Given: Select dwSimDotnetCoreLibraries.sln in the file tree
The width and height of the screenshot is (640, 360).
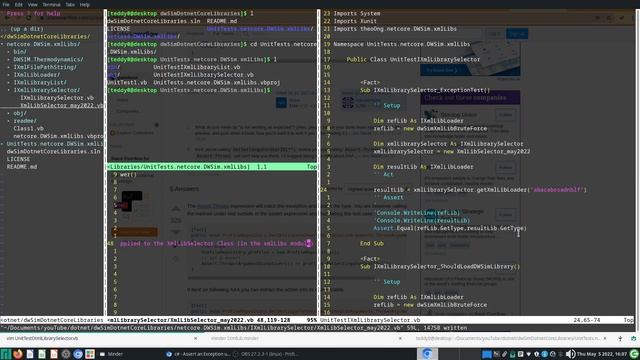Looking at the screenshot, I should click(x=53, y=151).
